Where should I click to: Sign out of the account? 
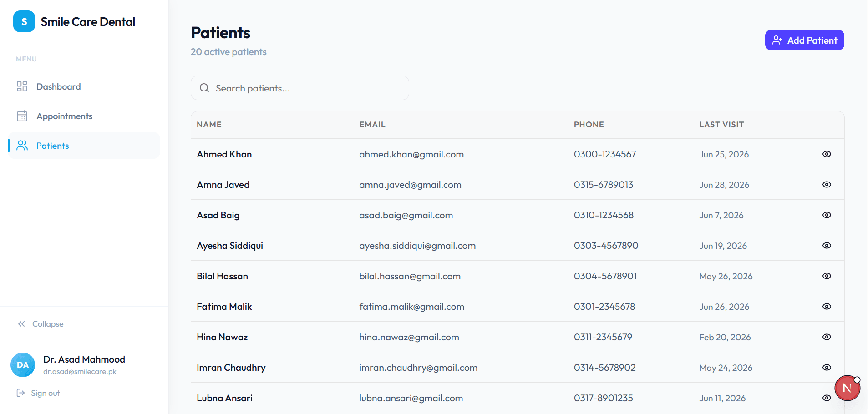point(38,393)
